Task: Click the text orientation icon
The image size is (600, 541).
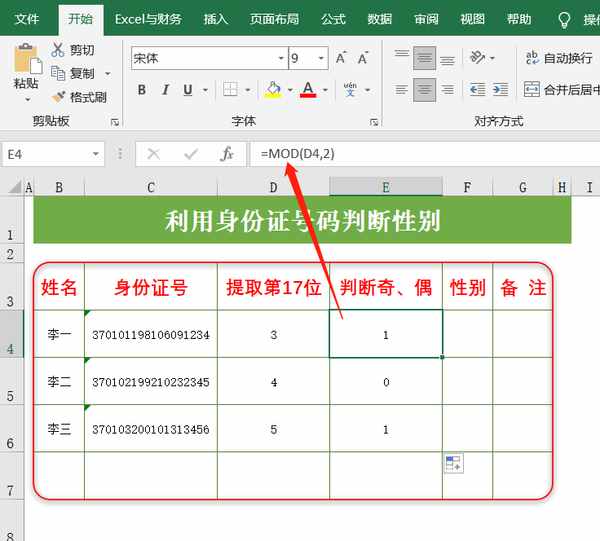Action: pos(477,57)
